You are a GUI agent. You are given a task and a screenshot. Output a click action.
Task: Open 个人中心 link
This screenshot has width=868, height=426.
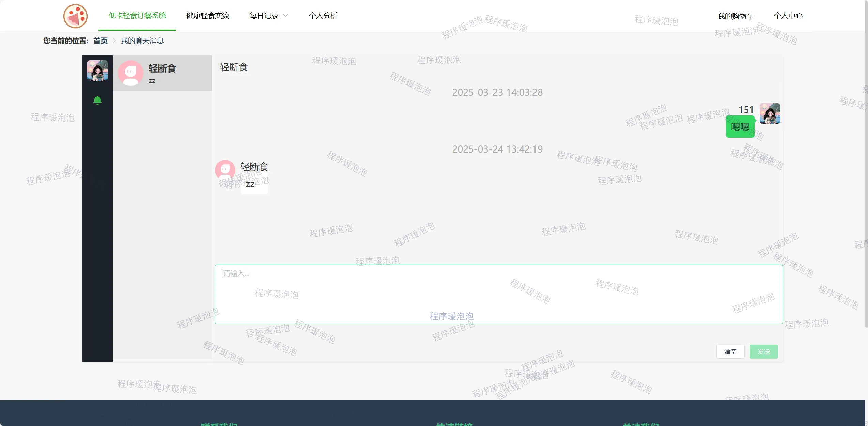coord(788,16)
